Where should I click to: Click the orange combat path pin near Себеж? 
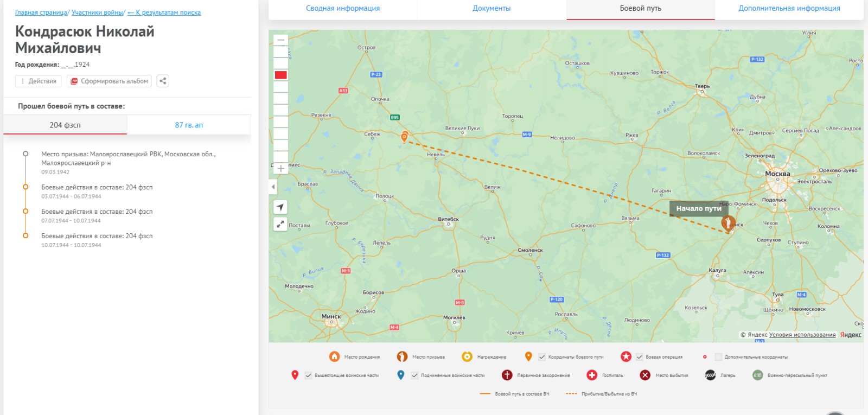click(x=404, y=137)
